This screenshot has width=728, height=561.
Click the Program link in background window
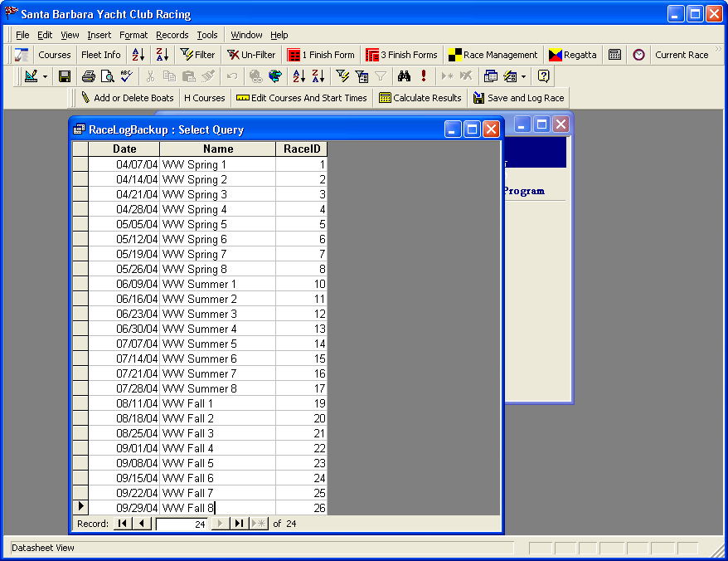pos(524,191)
